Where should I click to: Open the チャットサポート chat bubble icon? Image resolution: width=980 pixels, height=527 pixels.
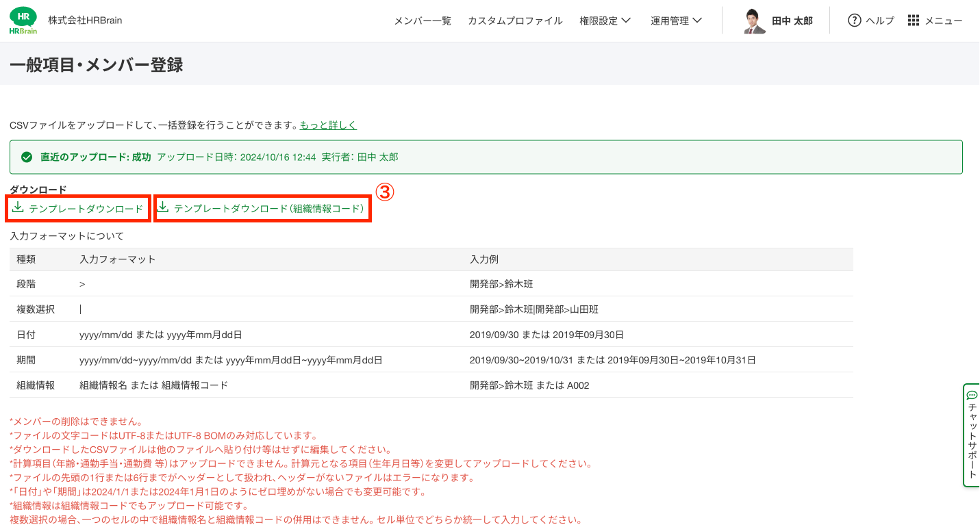(972, 395)
